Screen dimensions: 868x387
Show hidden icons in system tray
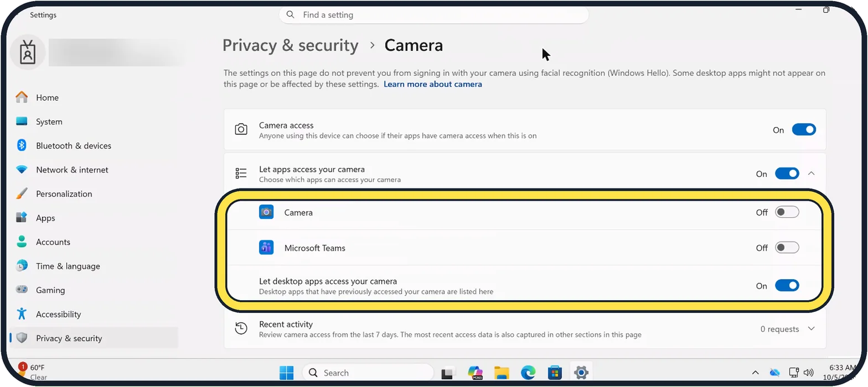[755, 373]
